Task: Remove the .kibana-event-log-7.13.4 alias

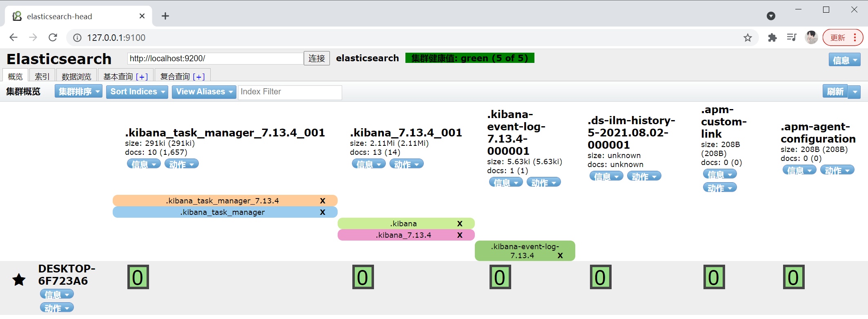Action: (560, 255)
